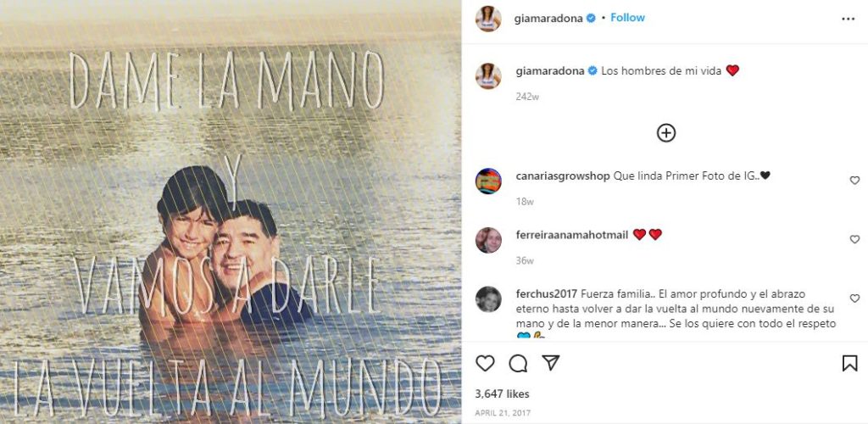Click giamaradona header profile picture

tap(488, 19)
